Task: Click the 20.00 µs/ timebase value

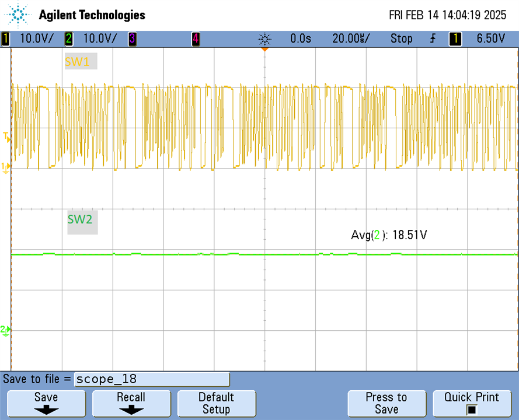Action: (351, 38)
